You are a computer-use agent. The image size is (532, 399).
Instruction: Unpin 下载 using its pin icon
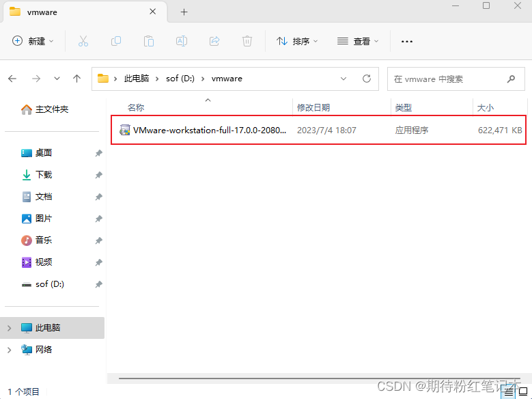pos(99,175)
